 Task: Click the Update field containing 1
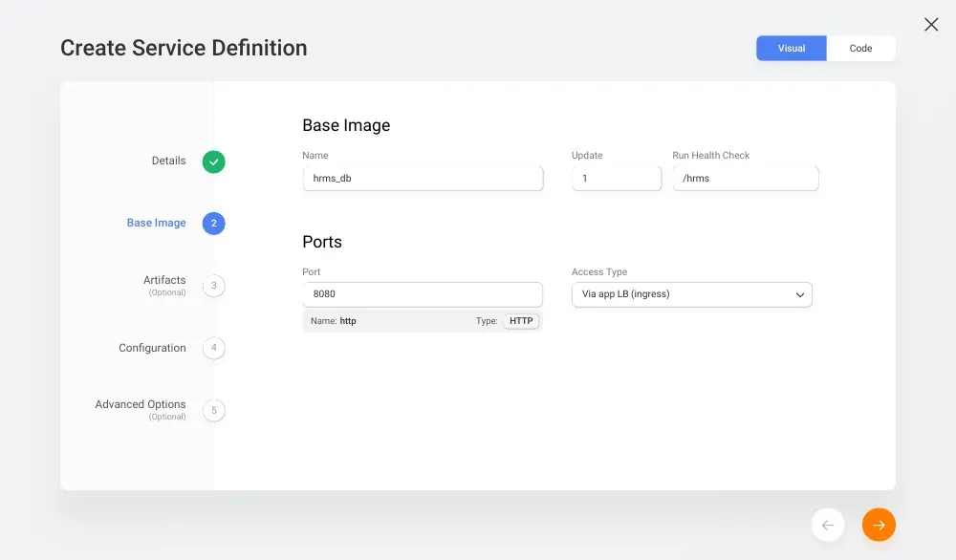click(617, 179)
